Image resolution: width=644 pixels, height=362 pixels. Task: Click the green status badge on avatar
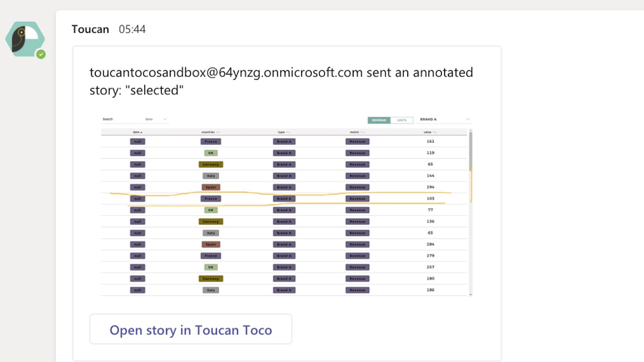pyautogui.click(x=41, y=55)
